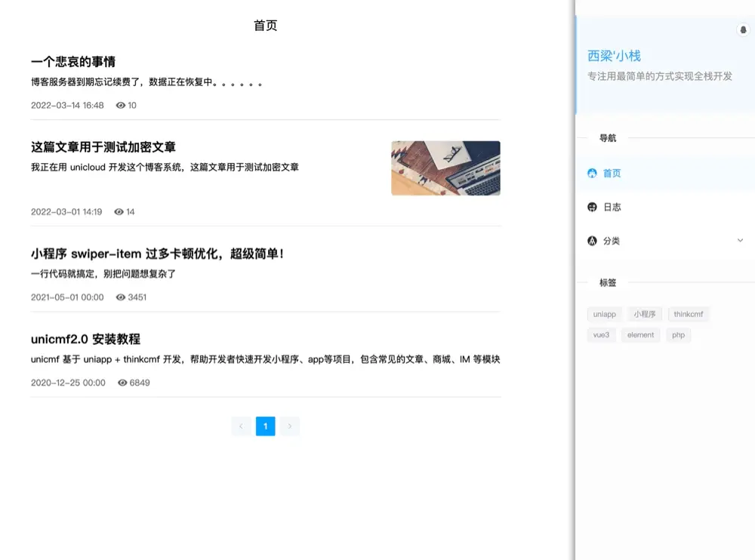Screen dimensions: 755x560
Task: Click the laptop desk thumbnail image
Action: point(445,168)
